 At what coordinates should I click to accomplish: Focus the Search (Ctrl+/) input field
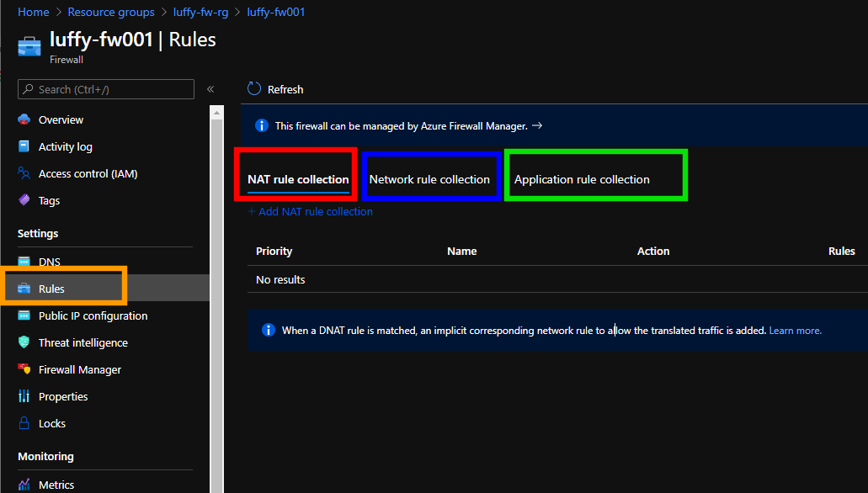[106, 89]
